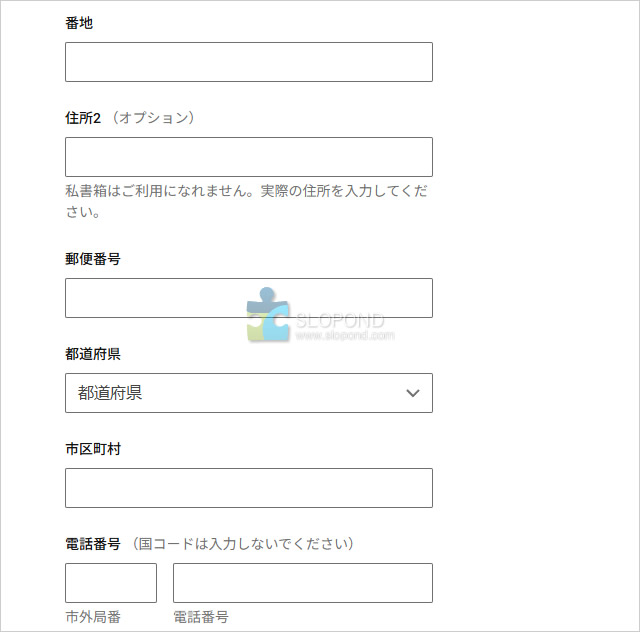Click the 住所2 label
640x632 pixels.
pyautogui.click(x=83, y=118)
